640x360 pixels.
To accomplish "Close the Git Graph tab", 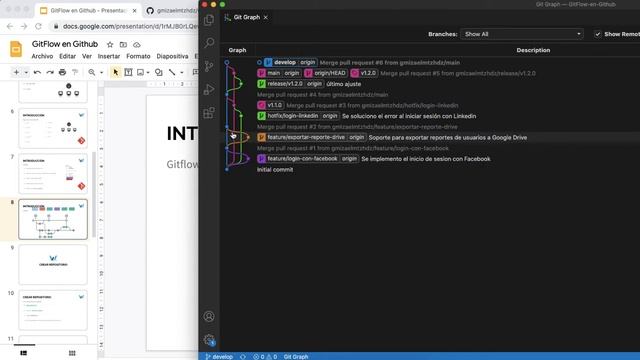I will point(266,17).
